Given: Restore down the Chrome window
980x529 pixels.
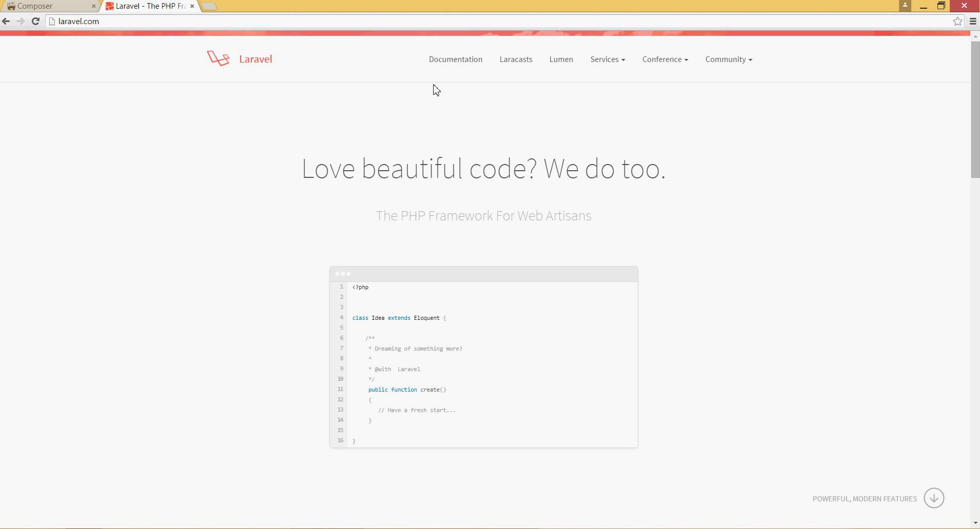Looking at the screenshot, I should [x=941, y=6].
